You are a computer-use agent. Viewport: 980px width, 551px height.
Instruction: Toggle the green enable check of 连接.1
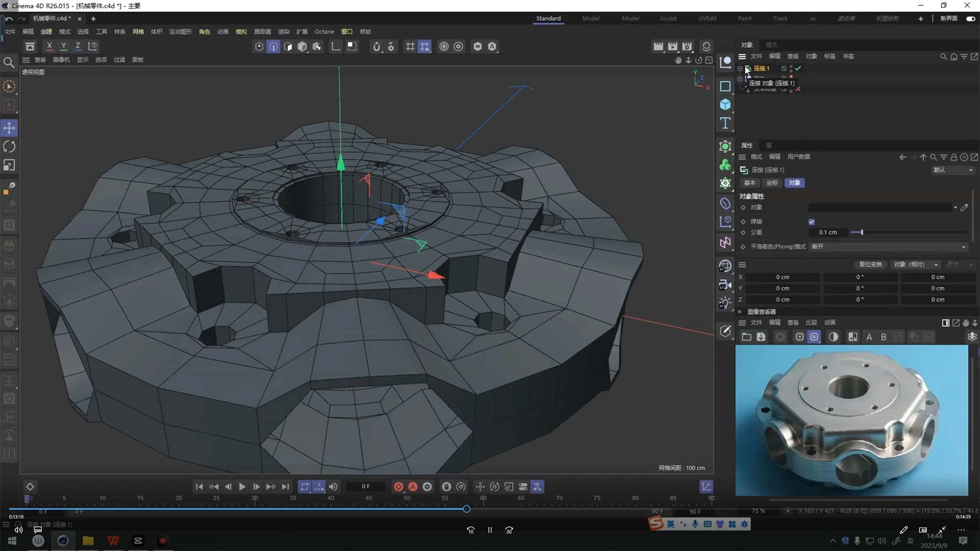click(x=798, y=68)
